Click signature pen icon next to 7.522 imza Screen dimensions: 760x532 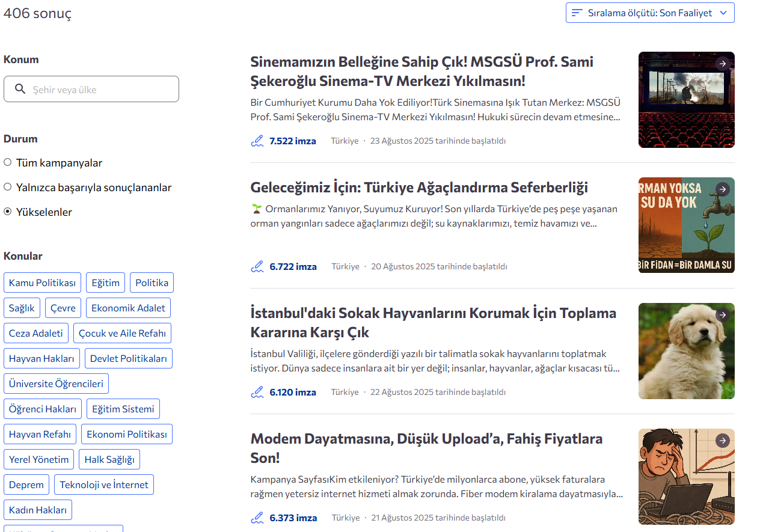click(x=257, y=141)
